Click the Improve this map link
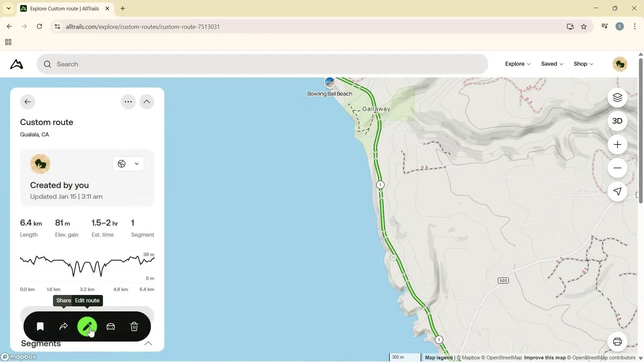 tap(544, 357)
